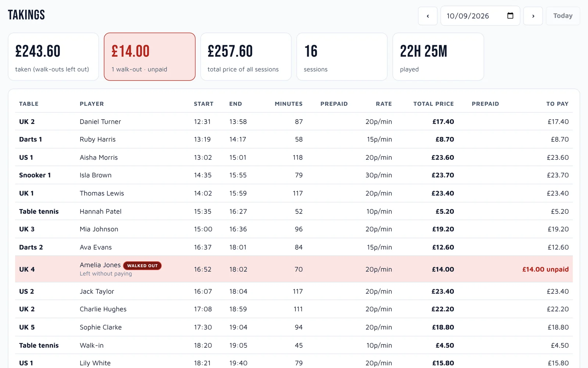Click 'Left without paying' note

point(105,274)
